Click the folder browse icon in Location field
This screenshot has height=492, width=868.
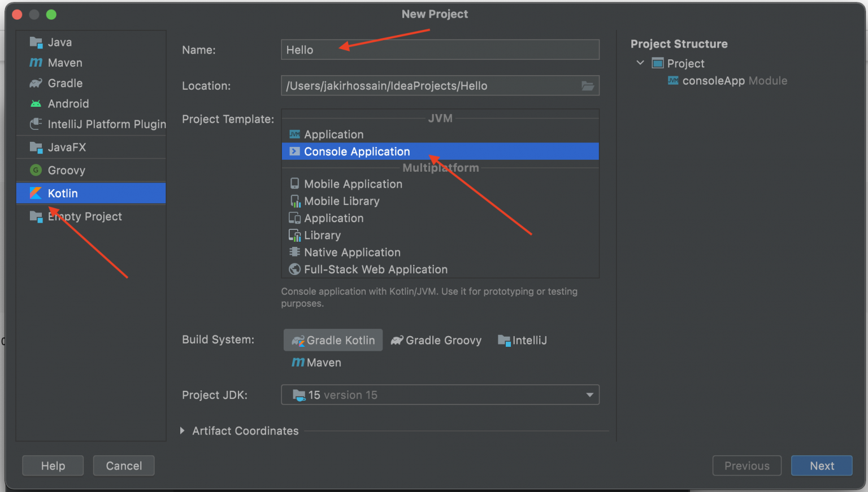click(588, 86)
